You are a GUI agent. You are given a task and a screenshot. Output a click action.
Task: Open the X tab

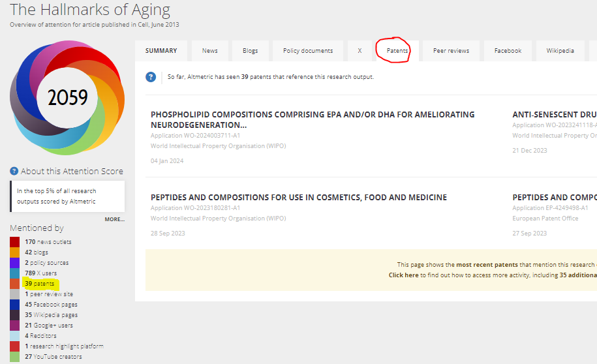pos(359,51)
